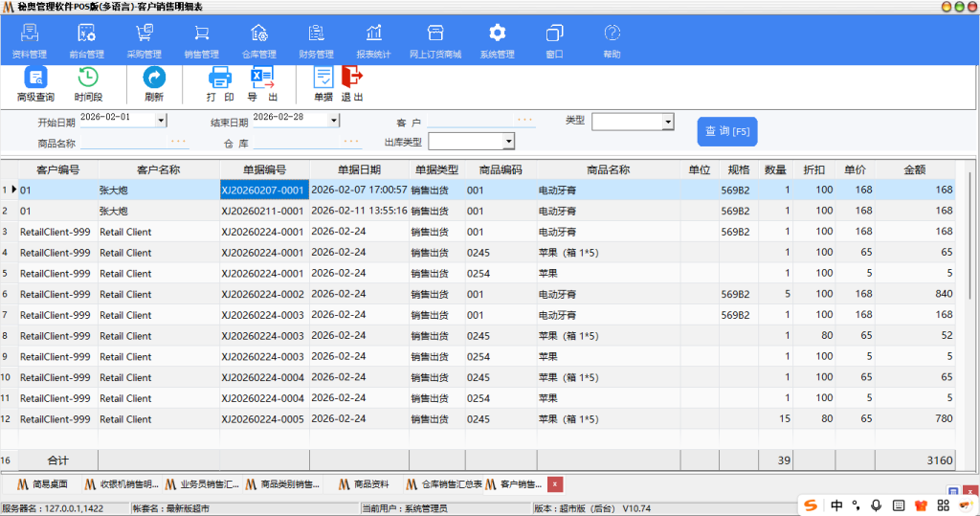The image size is (980, 516).
Task: Open the 系统管理 system settings module
Action: [497, 41]
